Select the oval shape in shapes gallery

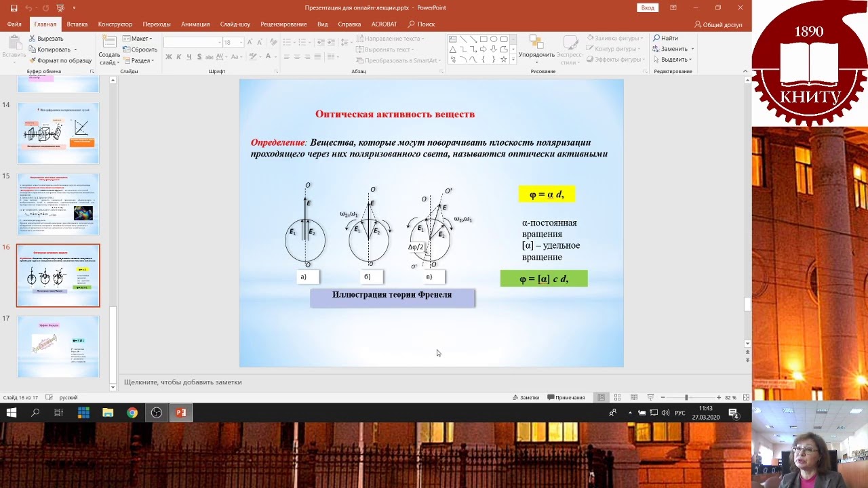click(x=494, y=39)
